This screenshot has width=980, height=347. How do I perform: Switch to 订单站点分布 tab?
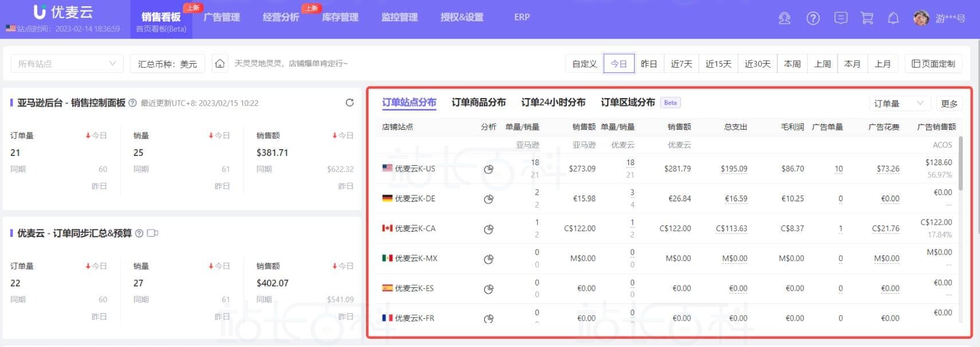pos(409,103)
